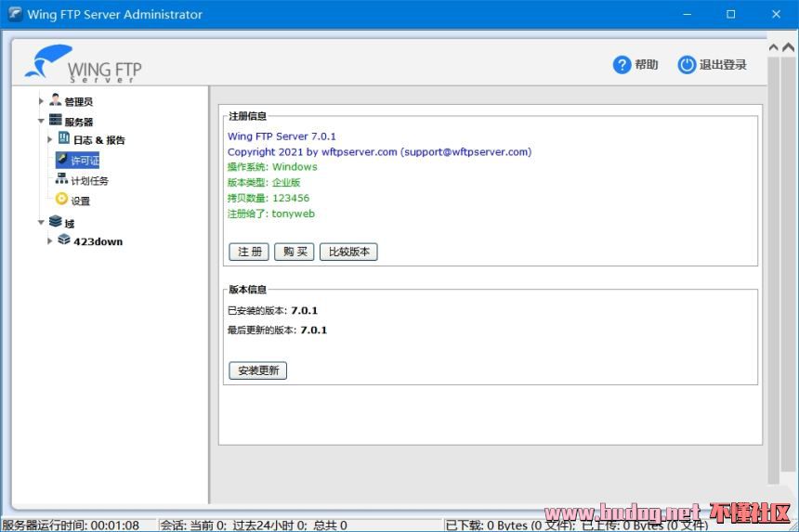Click the 服务器 server rack icon
799x532 pixels.
click(55, 120)
